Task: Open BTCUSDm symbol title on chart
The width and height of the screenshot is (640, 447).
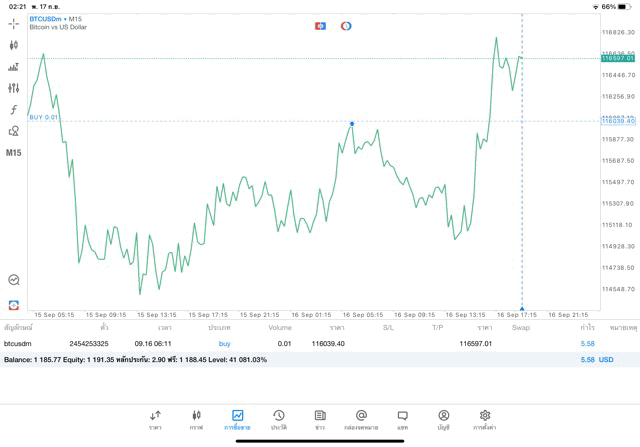Action: click(x=48, y=19)
